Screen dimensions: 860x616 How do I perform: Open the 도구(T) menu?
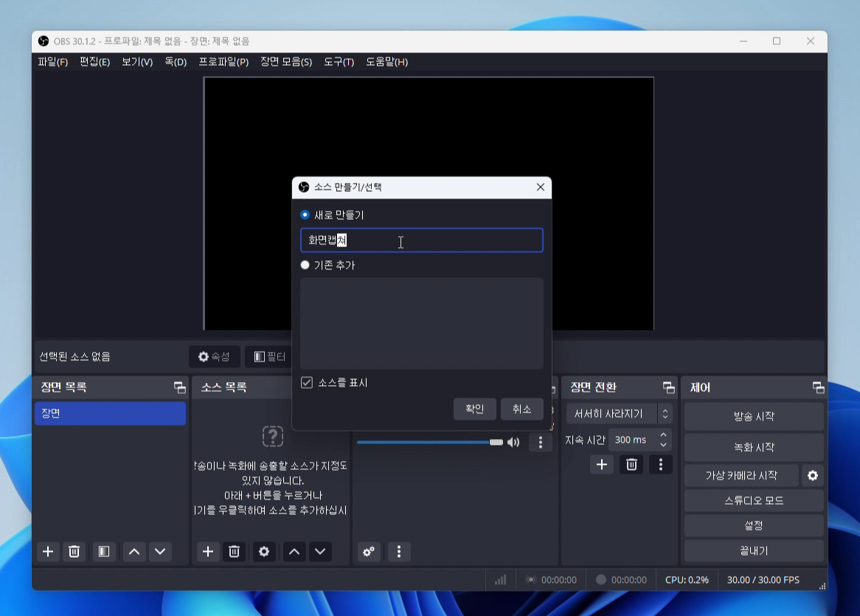(339, 62)
